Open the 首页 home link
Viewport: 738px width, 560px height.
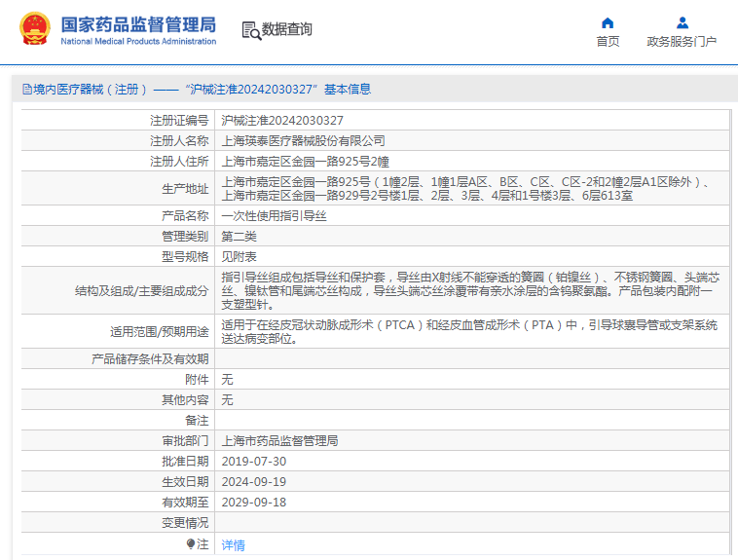[x=608, y=42]
